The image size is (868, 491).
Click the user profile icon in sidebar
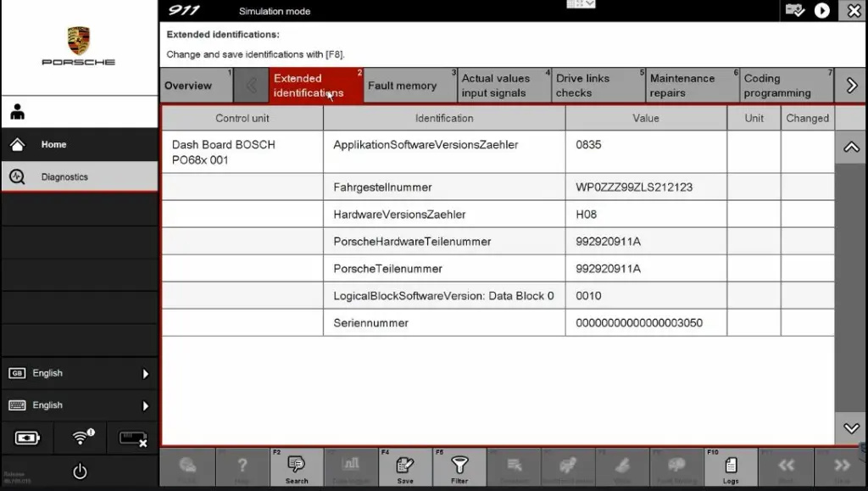pos(18,112)
